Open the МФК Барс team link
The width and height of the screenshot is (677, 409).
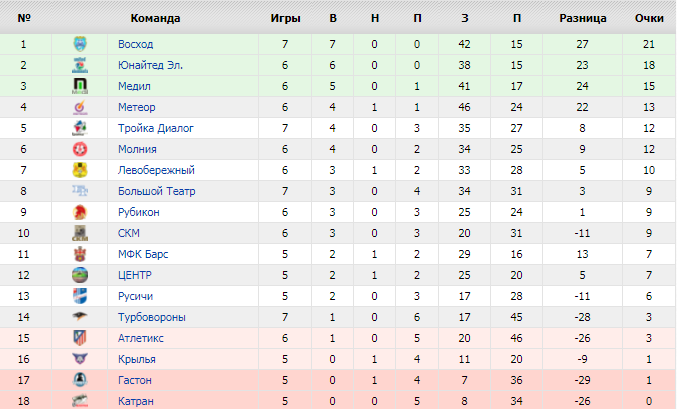pyautogui.click(x=143, y=254)
